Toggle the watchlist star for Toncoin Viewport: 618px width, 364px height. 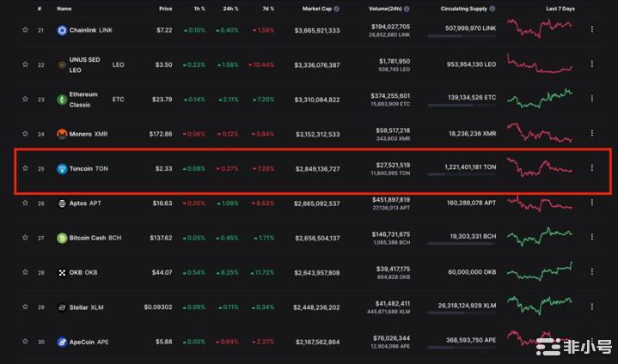[25, 168]
